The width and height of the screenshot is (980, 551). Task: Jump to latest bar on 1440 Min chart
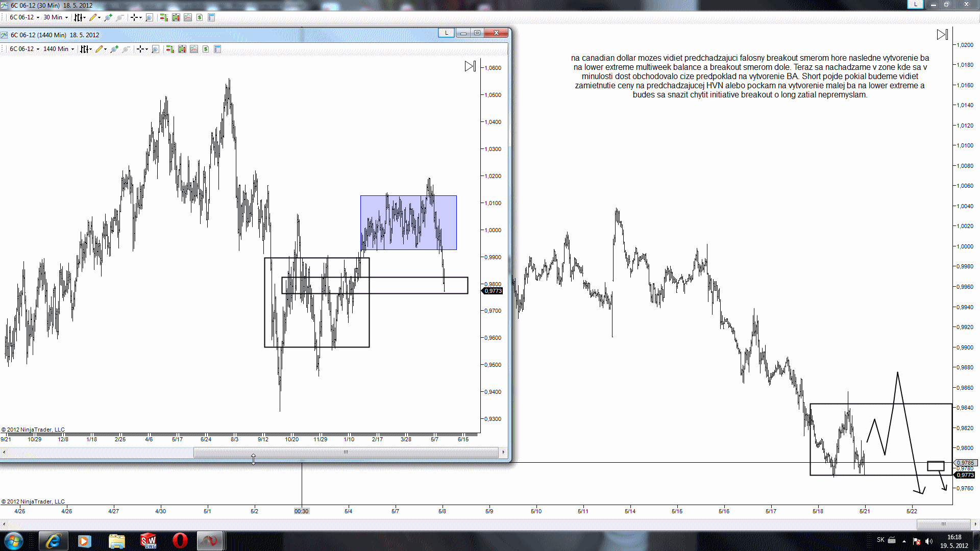(470, 66)
